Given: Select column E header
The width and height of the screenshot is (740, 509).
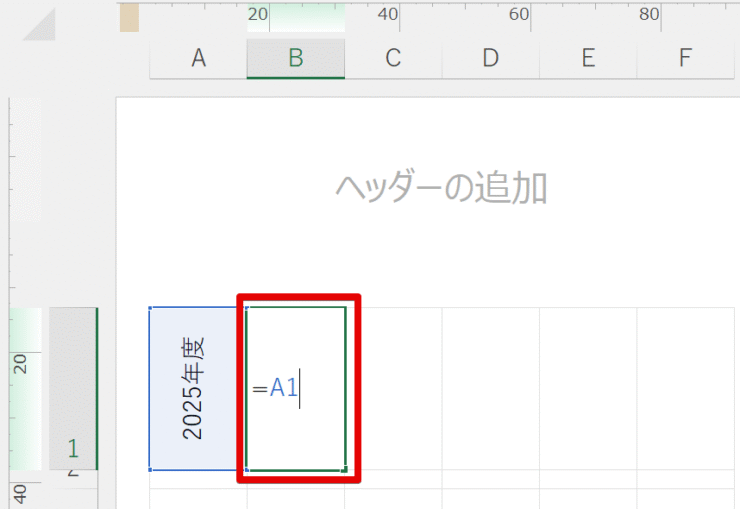Looking at the screenshot, I should coord(588,58).
